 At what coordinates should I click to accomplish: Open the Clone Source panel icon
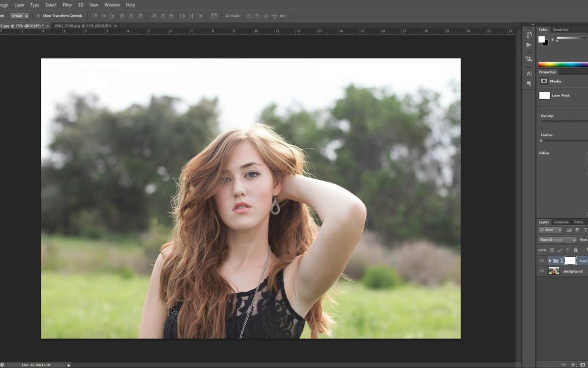point(529,58)
